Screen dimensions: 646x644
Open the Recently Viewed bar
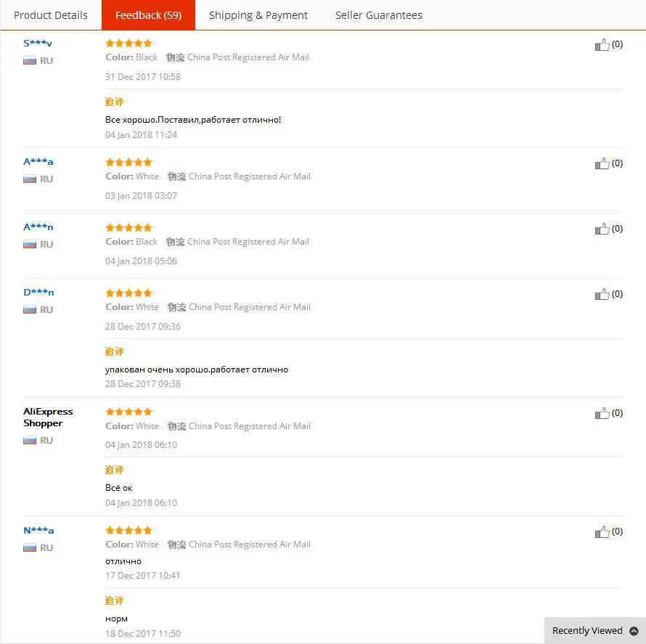click(x=595, y=630)
